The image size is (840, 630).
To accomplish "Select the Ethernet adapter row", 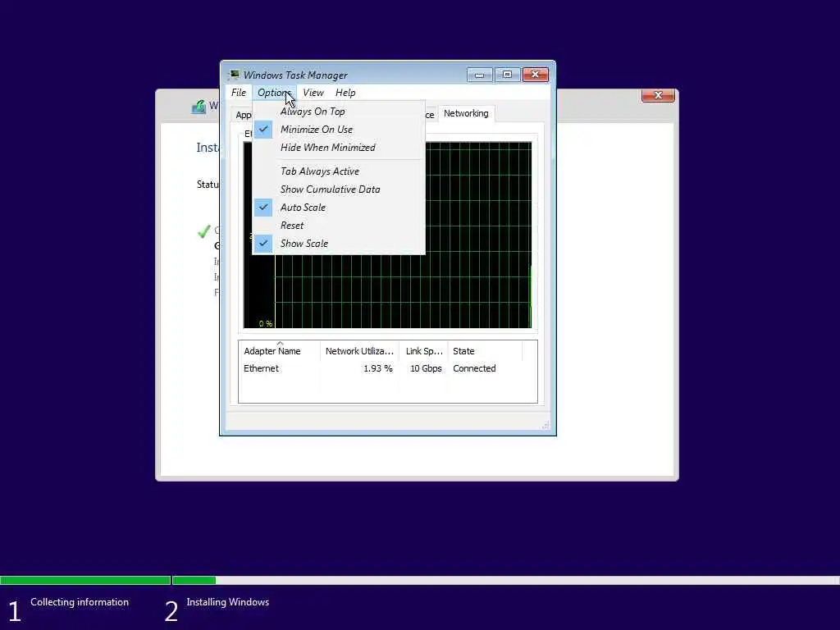I will tap(387, 368).
